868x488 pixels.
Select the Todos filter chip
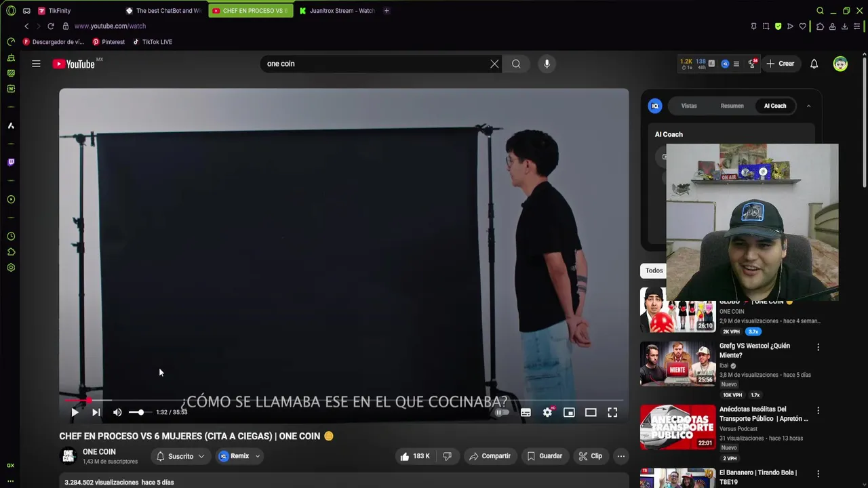654,270
